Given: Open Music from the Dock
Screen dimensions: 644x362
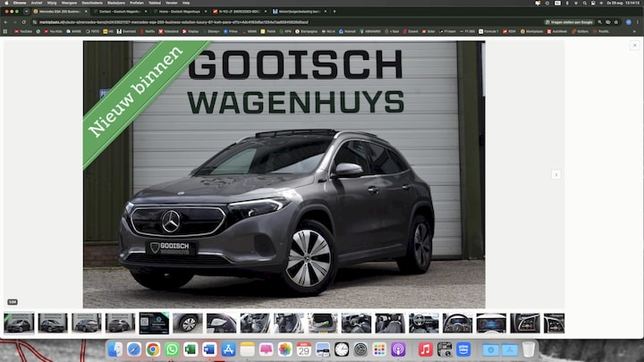Looking at the screenshot, I should pyautogui.click(x=426, y=349).
